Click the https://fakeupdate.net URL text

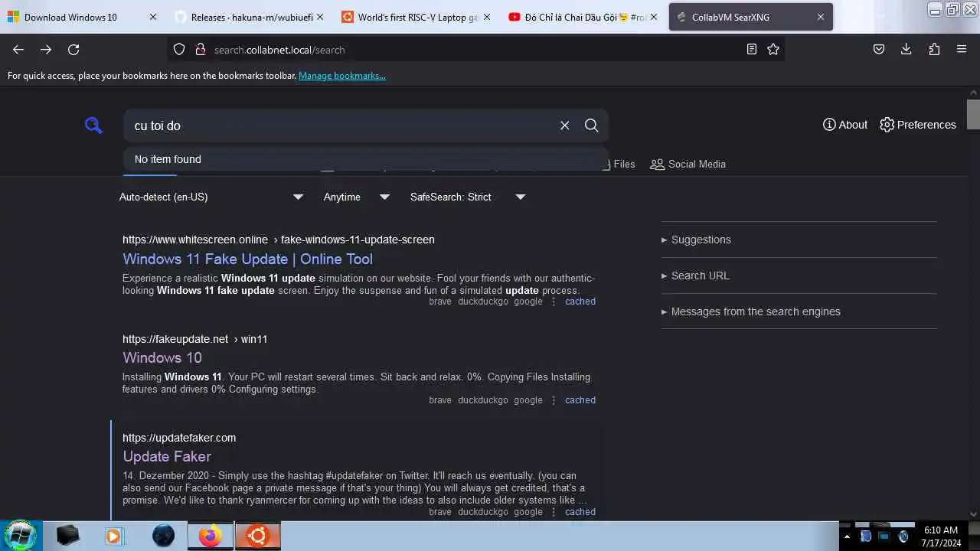click(x=175, y=339)
